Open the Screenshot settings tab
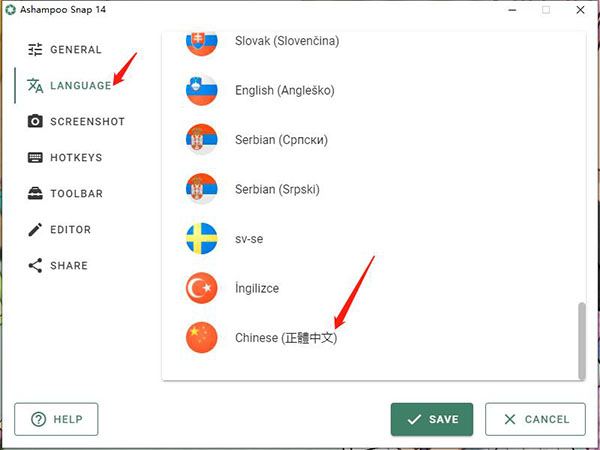Viewport: 600px width, 450px height. (x=76, y=121)
